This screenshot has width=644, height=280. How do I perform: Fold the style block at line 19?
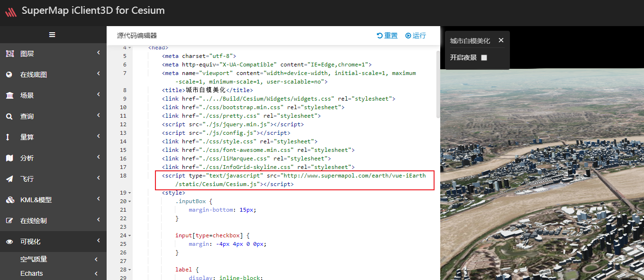129,193
